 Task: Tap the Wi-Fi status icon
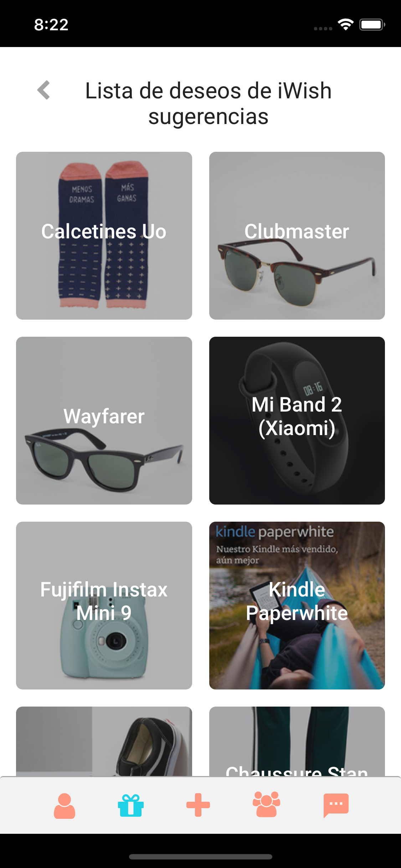coord(345,25)
